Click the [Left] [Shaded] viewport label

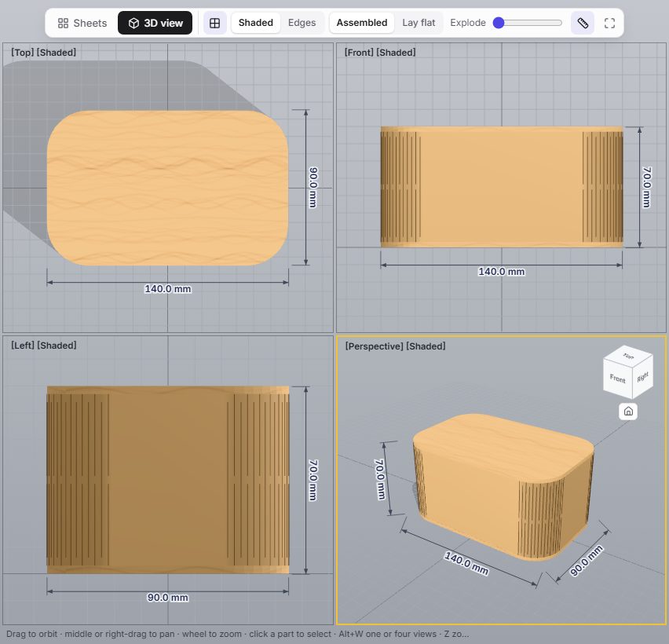click(x=43, y=346)
